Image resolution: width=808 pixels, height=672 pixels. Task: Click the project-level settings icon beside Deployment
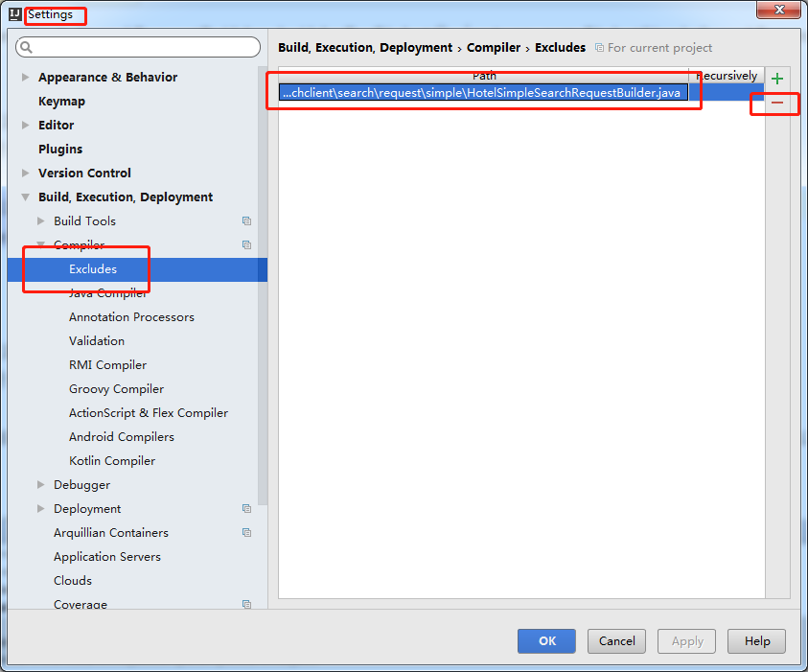click(246, 508)
